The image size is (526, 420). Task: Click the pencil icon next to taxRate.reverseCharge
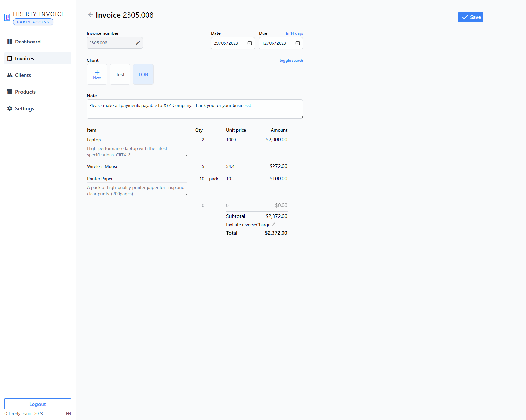click(x=274, y=224)
